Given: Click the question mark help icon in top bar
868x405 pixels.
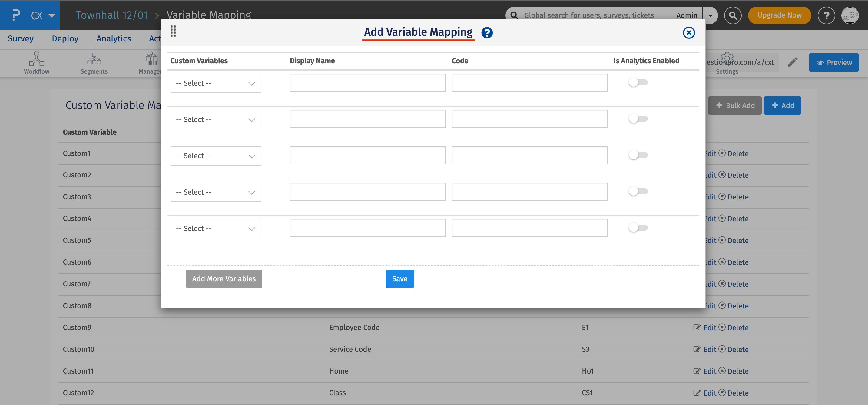Looking at the screenshot, I should (x=826, y=15).
